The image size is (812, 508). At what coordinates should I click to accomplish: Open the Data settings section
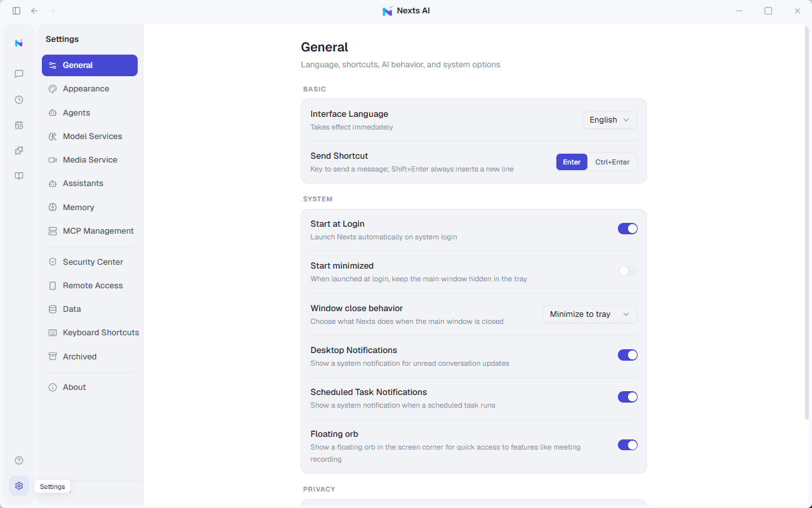tap(89, 309)
